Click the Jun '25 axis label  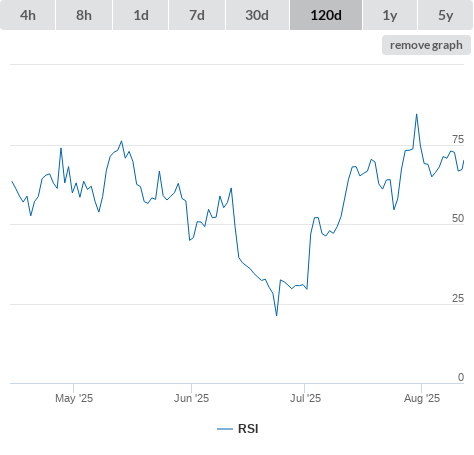click(191, 398)
